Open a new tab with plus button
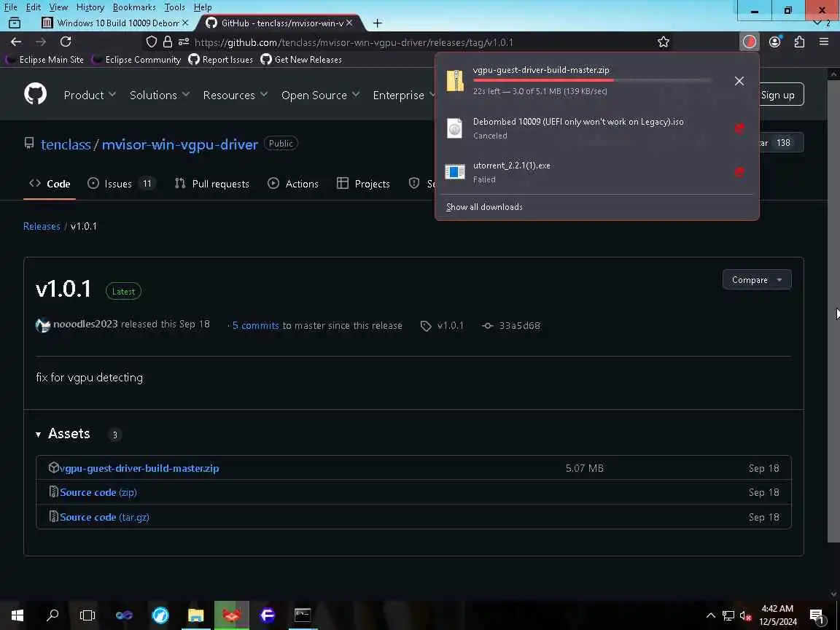 (x=377, y=23)
